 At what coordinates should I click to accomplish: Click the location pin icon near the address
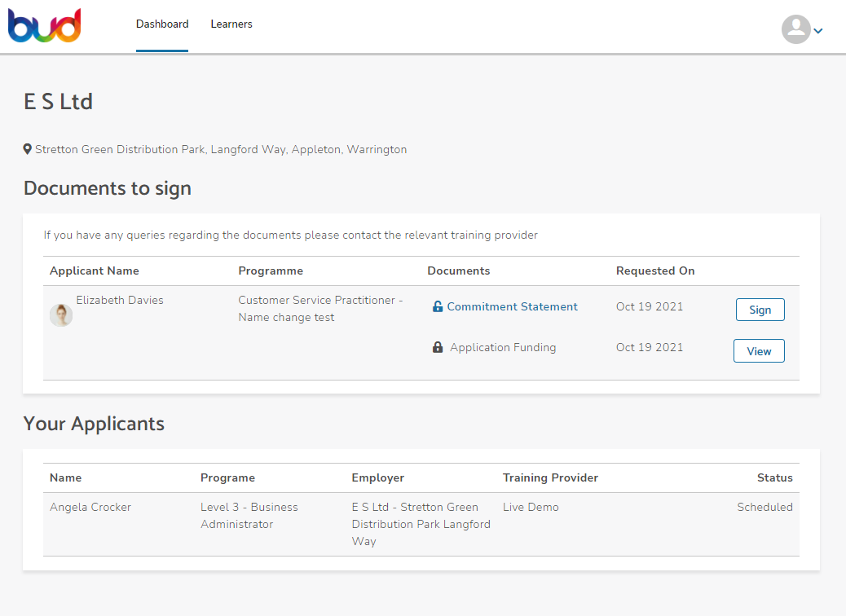coord(27,148)
